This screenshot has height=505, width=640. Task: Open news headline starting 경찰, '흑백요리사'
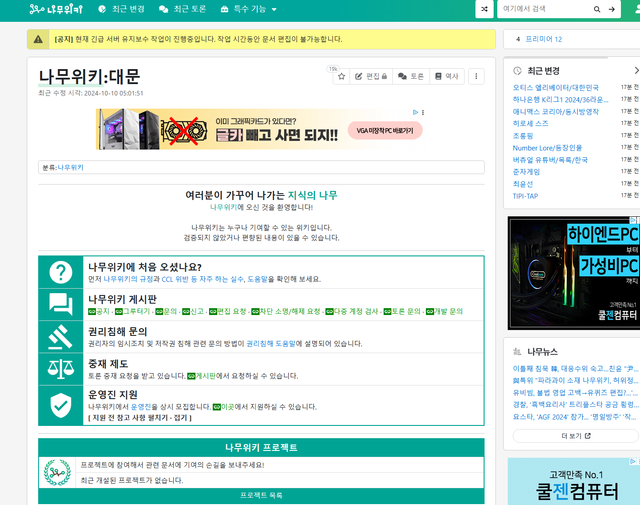point(576,405)
